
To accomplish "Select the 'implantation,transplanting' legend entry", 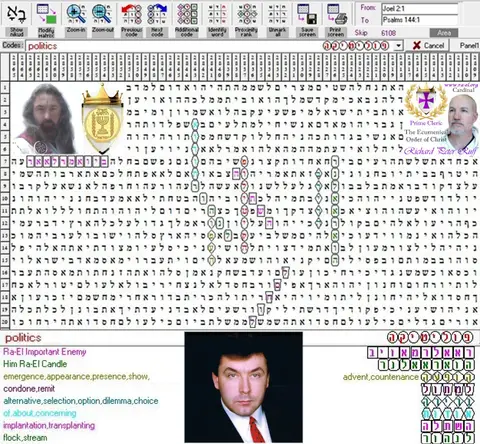I will [x=49, y=425].
